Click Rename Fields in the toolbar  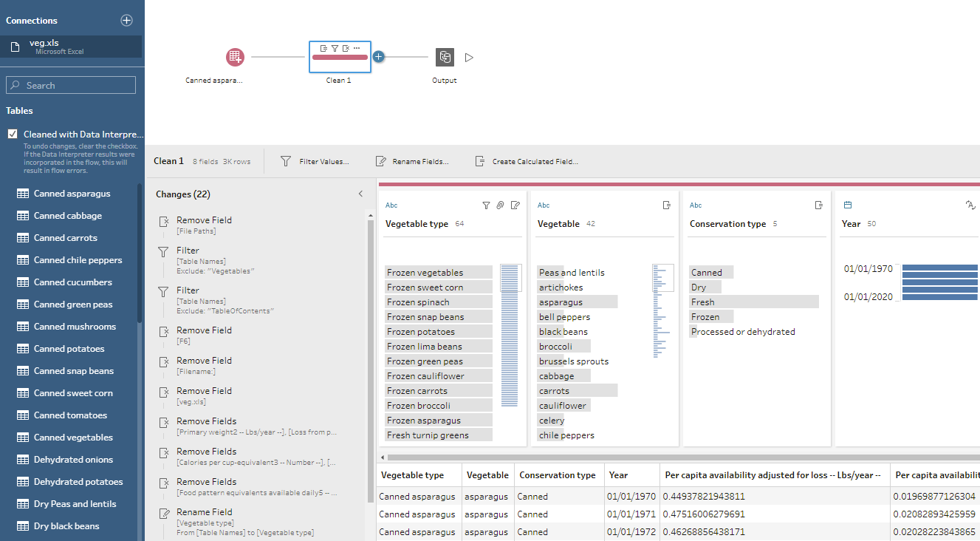point(411,161)
